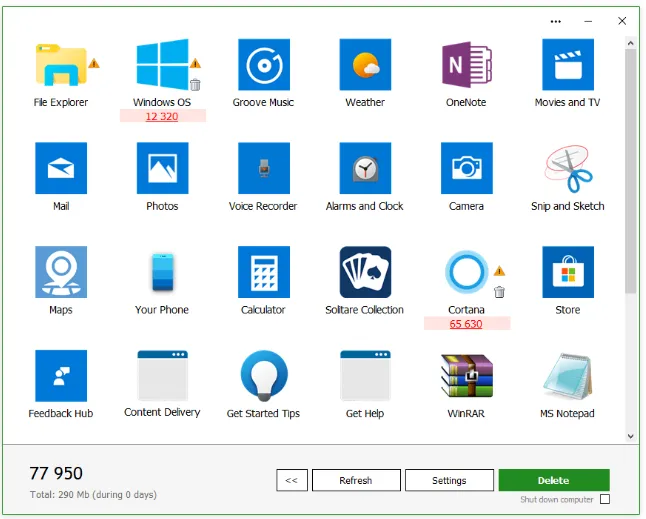Select the File Explorer icon
Image resolution: width=646 pixels, height=519 pixels.
[61, 64]
